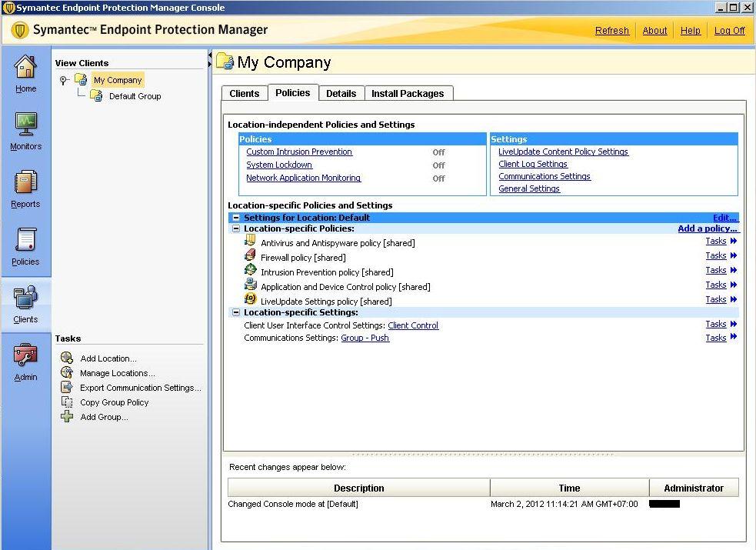Image resolution: width=756 pixels, height=550 pixels.
Task: Open the Monitors section icon
Action: 25,125
